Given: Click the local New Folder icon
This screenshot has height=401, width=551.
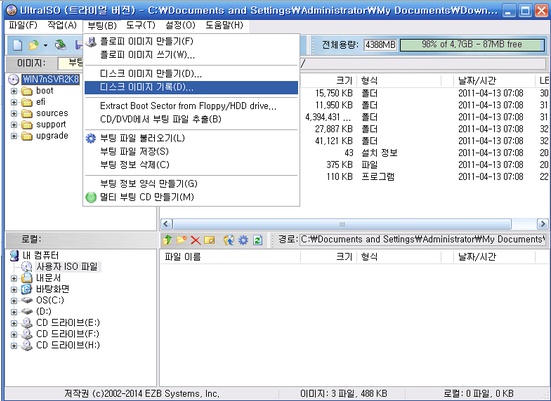Looking at the screenshot, I should coord(181,240).
